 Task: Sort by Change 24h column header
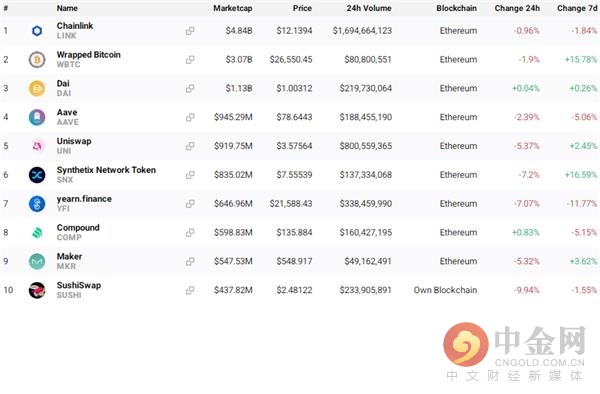(x=517, y=8)
